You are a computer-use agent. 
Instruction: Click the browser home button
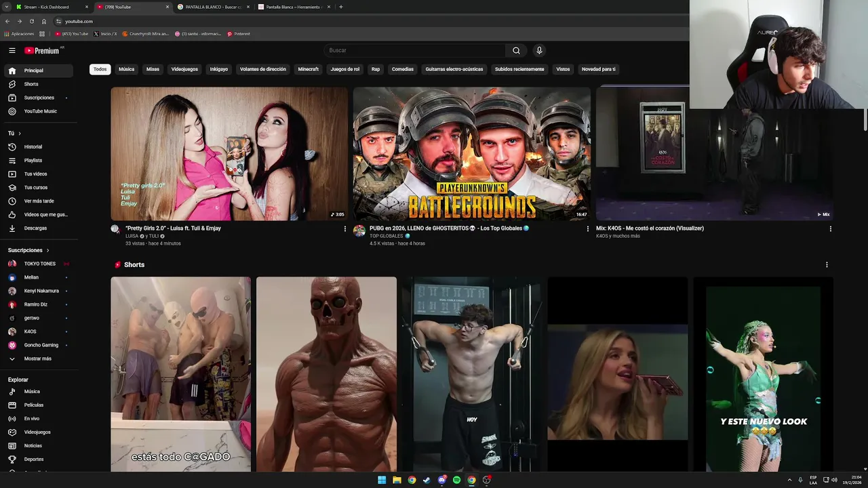[x=44, y=21]
